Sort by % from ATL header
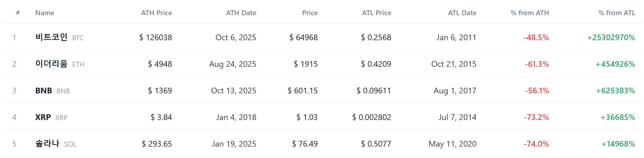 pos(617,13)
